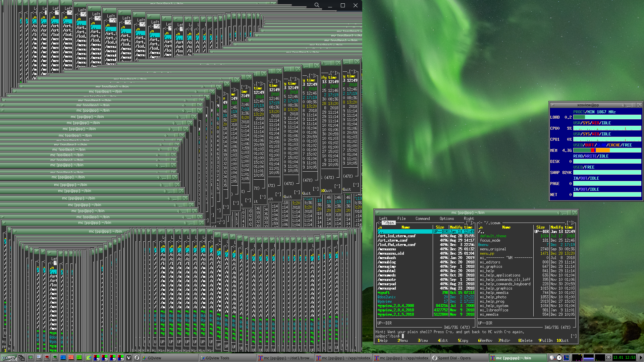Image resolution: width=644 pixels, height=362 pixels.
Task: Click xosview MEM usage bar
Action: coord(607,150)
